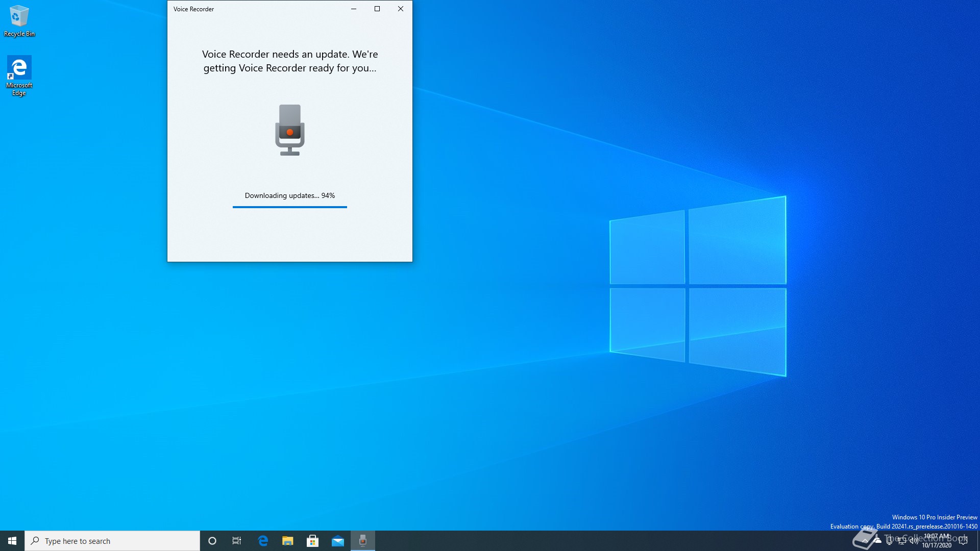The height and width of the screenshot is (551, 980).
Task: Launch Microsoft Store from the taskbar
Action: (x=312, y=541)
